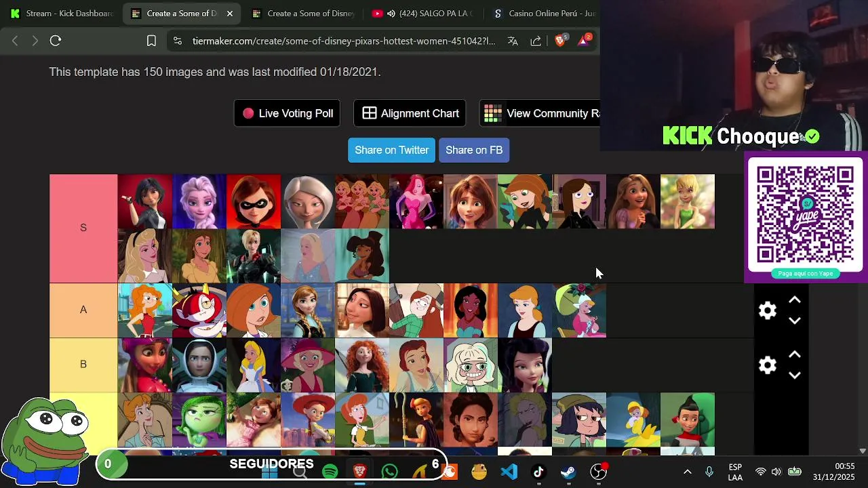Screen dimensions: 868x488
Task: Switch to second Create a Some of Disney tab
Action: tap(303, 14)
